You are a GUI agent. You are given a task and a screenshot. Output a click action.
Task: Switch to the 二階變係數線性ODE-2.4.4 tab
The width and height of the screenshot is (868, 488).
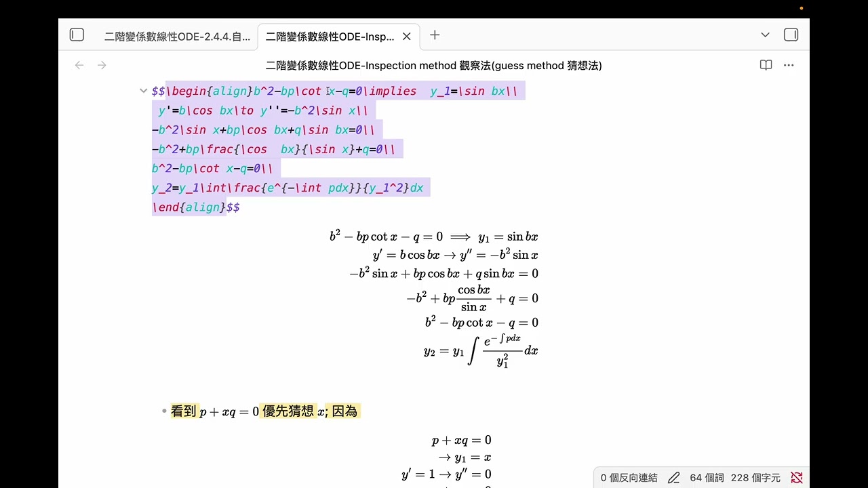click(177, 37)
